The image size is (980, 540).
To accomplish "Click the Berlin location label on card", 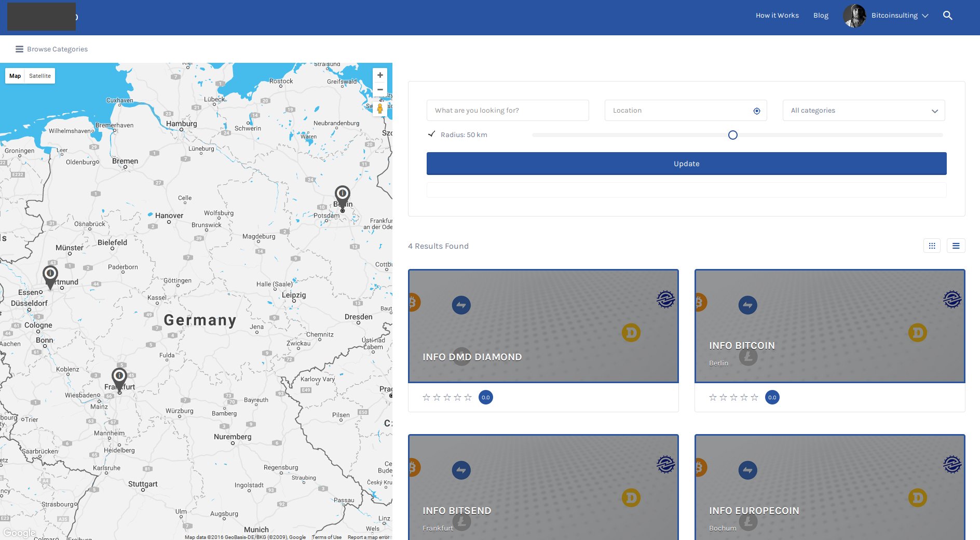I will pyautogui.click(x=718, y=363).
